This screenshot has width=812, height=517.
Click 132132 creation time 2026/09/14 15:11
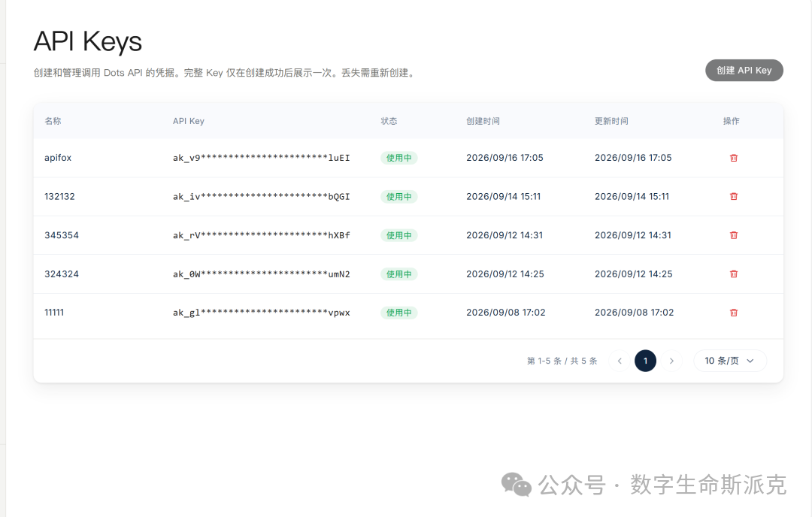point(503,197)
